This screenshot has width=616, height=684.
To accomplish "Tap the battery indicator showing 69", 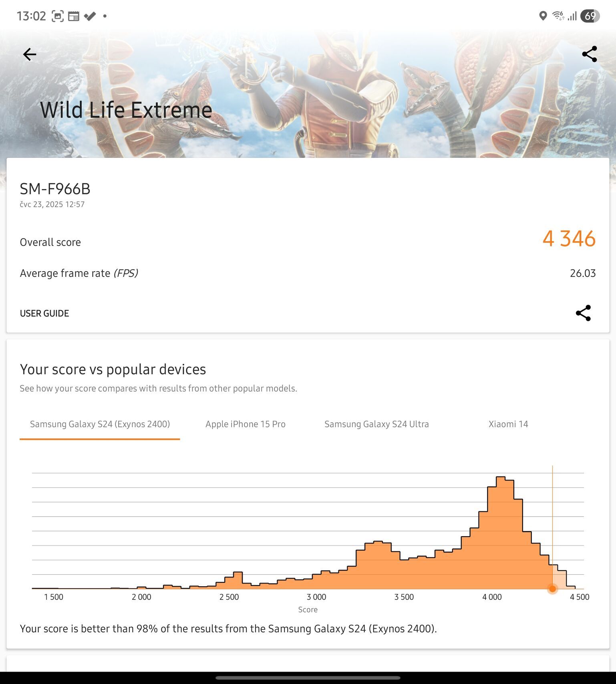I will click(x=590, y=16).
